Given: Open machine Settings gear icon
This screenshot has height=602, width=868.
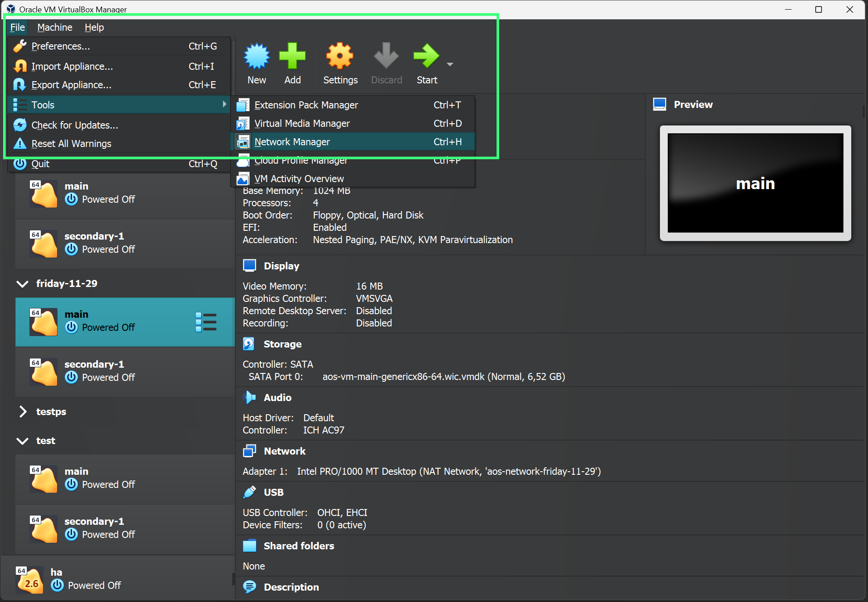Looking at the screenshot, I should [x=340, y=56].
